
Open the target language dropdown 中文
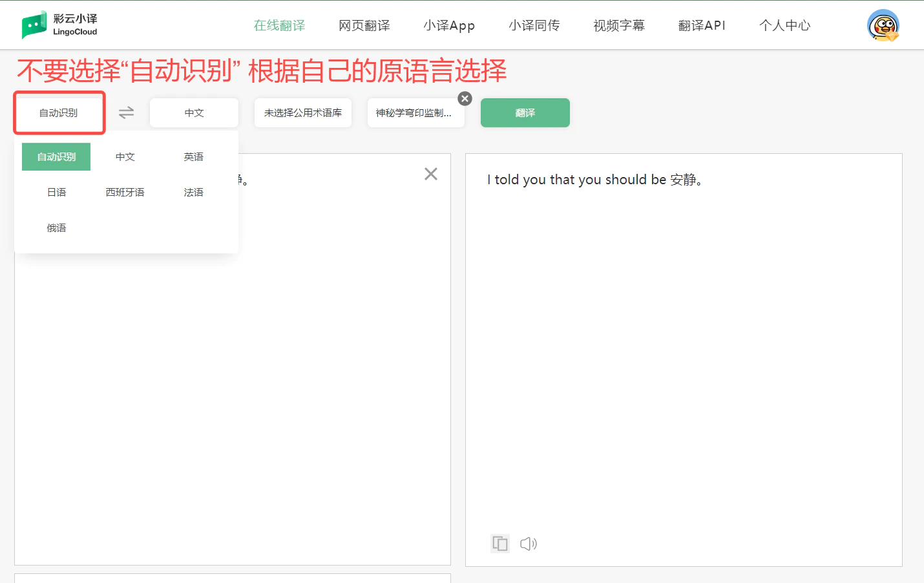pyautogui.click(x=194, y=113)
